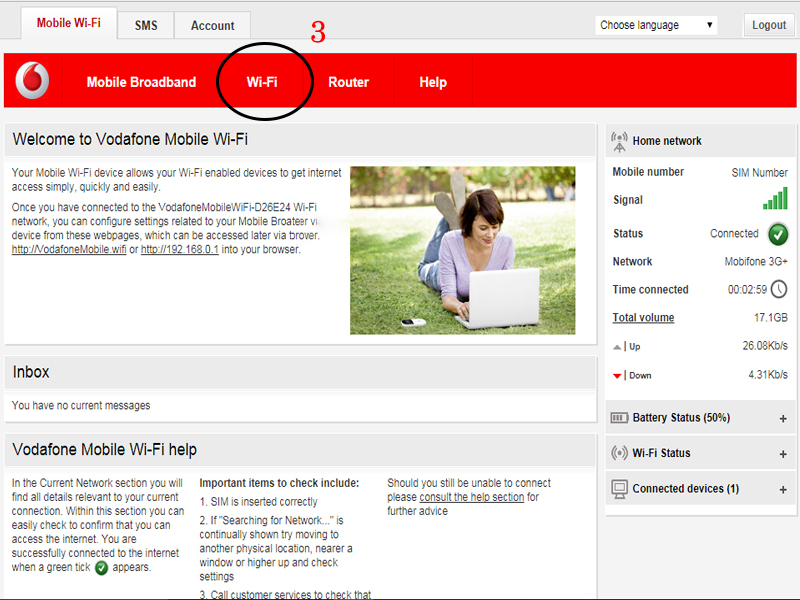Click the green signal strength bars

pyautogui.click(x=775, y=198)
